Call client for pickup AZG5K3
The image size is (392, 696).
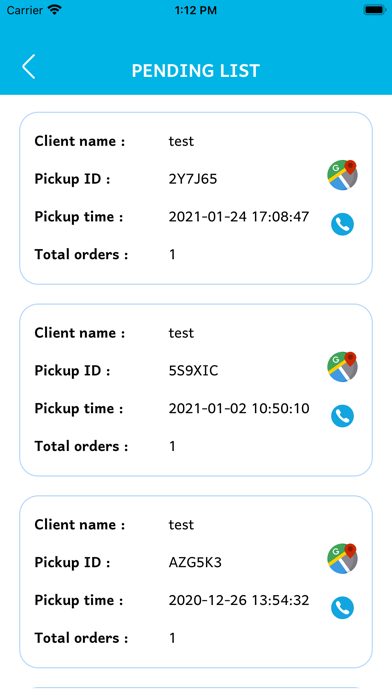342,608
